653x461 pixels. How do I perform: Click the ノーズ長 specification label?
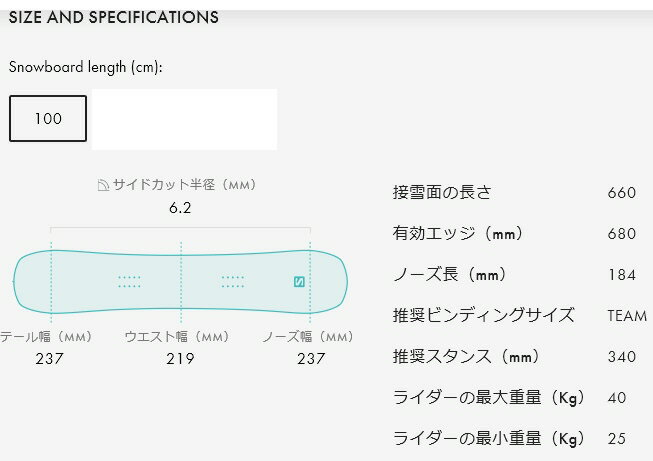449,275
